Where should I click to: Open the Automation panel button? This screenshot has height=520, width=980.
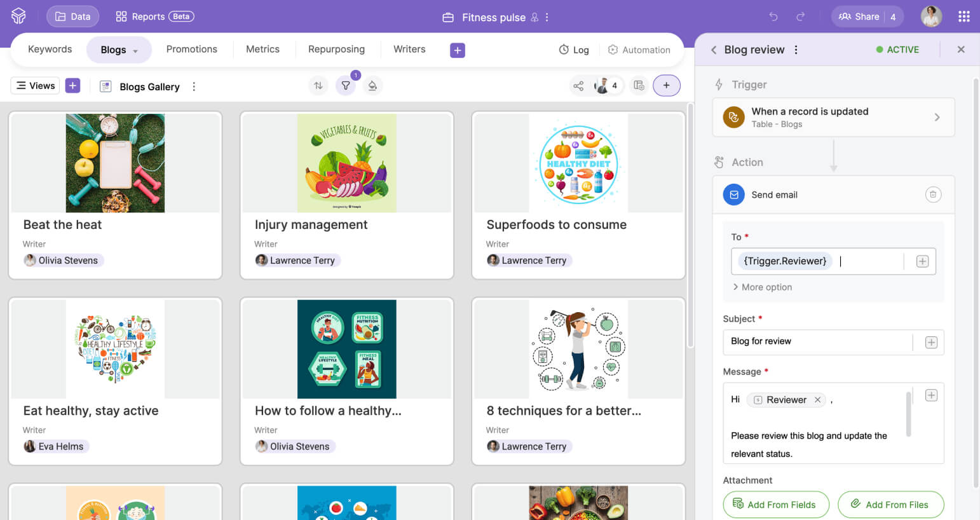point(639,50)
